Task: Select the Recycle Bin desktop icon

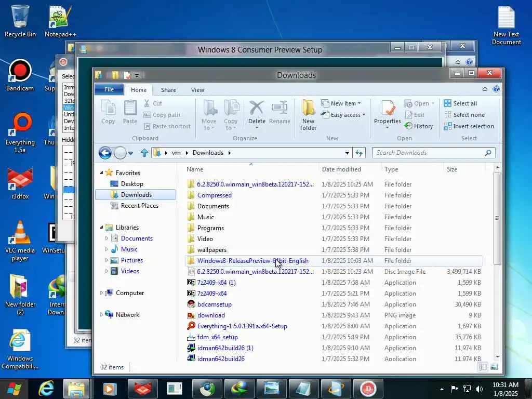Action: (x=20, y=20)
